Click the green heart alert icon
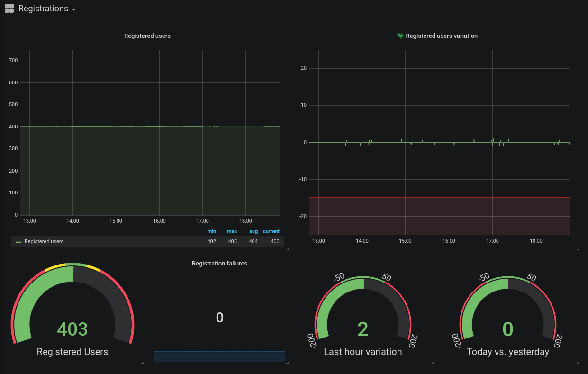The height and width of the screenshot is (374, 588). pos(400,36)
